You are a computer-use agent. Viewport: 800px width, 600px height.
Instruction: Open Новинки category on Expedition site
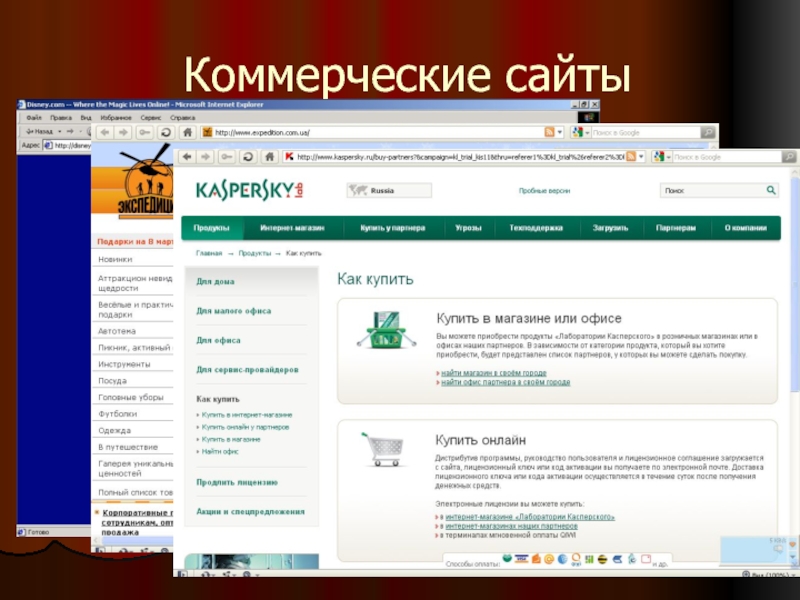pyautogui.click(x=115, y=259)
